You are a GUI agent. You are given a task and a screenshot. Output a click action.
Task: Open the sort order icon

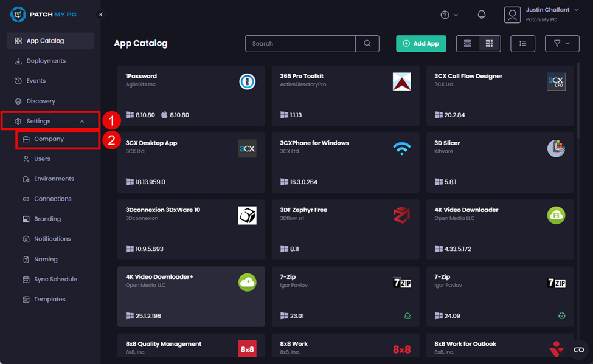tap(522, 44)
